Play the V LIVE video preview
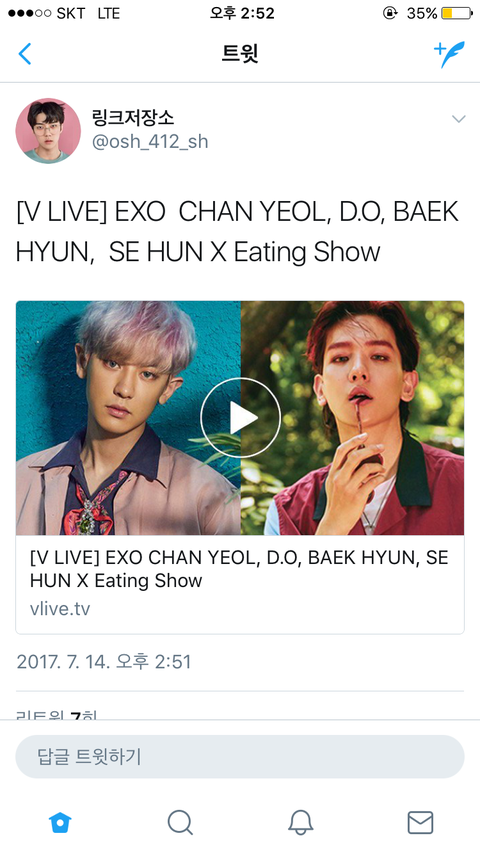The image size is (480, 854). click(240, 418)
